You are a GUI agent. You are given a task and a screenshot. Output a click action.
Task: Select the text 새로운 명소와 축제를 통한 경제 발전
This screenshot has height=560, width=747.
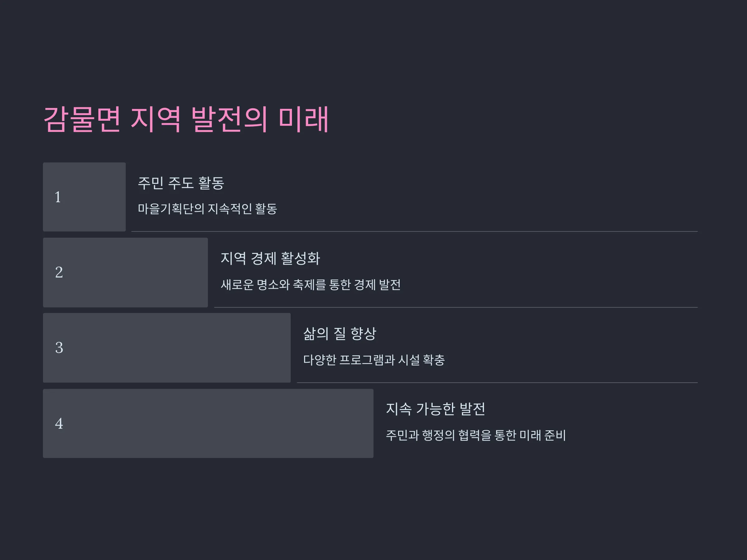tap(311, 285)
